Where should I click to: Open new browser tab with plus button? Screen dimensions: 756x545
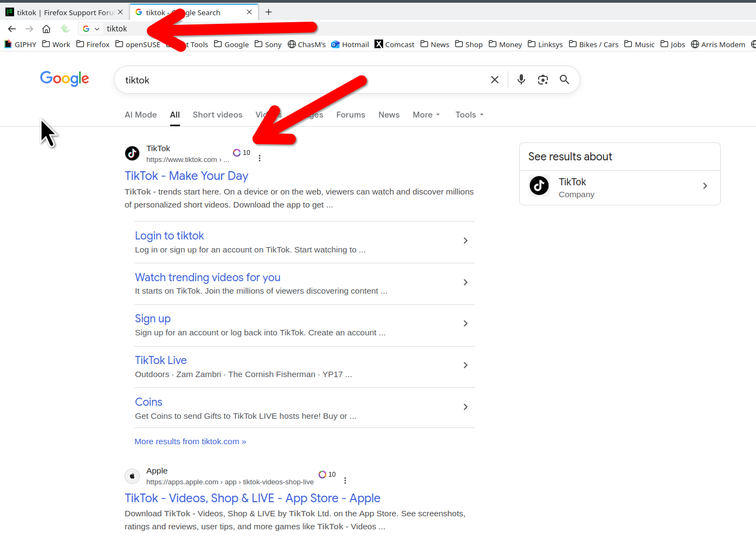tap(268, 12)
